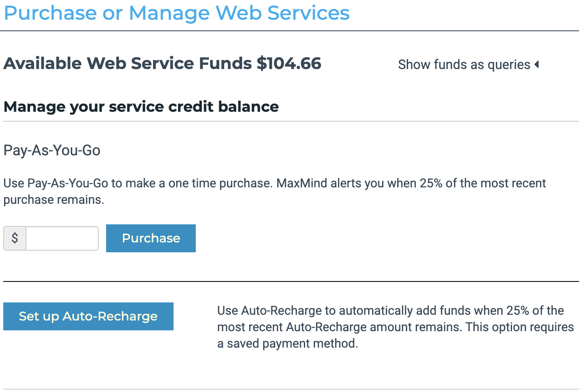Toggle Show funds as queries
Viewport: 584px width, 392px height.
[x=464, y=65]
